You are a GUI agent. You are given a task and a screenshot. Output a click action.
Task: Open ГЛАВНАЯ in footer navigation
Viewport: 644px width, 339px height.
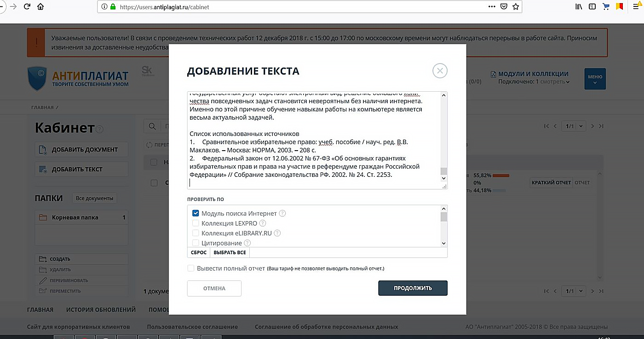(x=40, y=310)
